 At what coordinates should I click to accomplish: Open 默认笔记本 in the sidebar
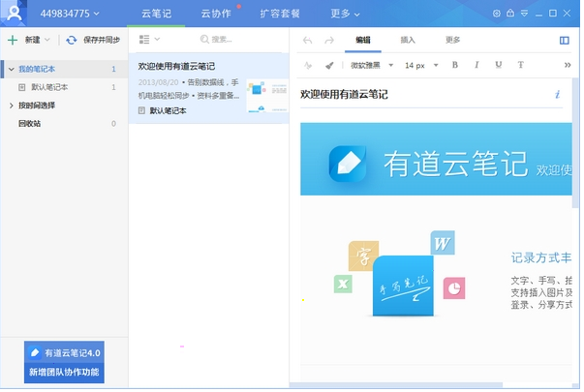click(x=49, y=87)
